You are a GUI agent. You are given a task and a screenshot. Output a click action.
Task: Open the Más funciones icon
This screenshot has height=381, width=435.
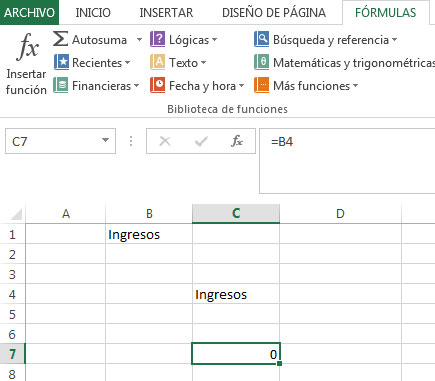click(262, 85)
